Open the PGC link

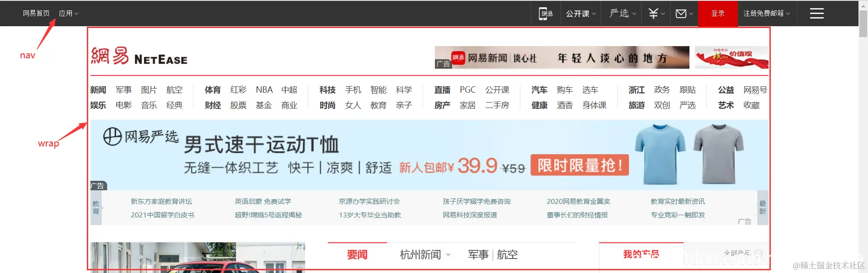click(468, 90)
